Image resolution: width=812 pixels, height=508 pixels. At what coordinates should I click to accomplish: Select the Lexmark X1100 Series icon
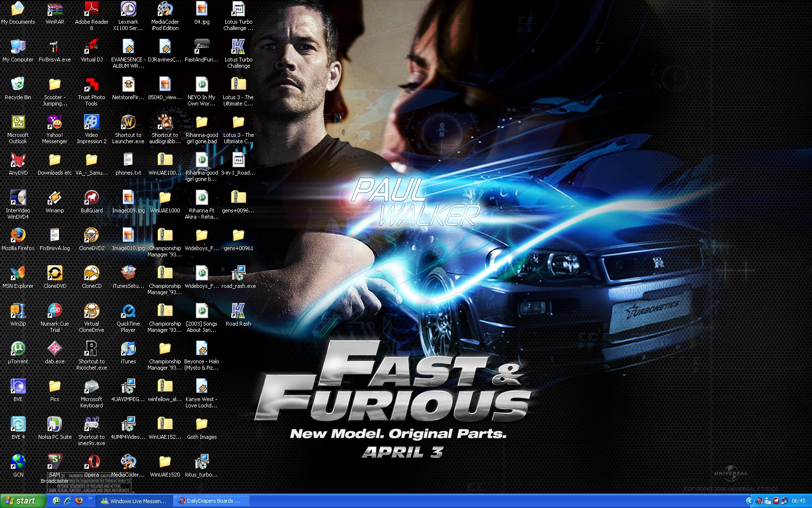click(x=128, y=16)
